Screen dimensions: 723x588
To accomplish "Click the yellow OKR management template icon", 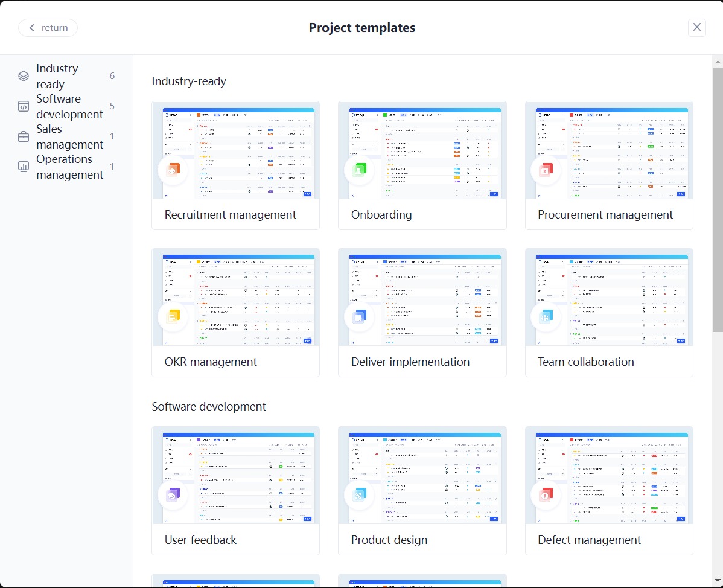I will tap(173, 317).
